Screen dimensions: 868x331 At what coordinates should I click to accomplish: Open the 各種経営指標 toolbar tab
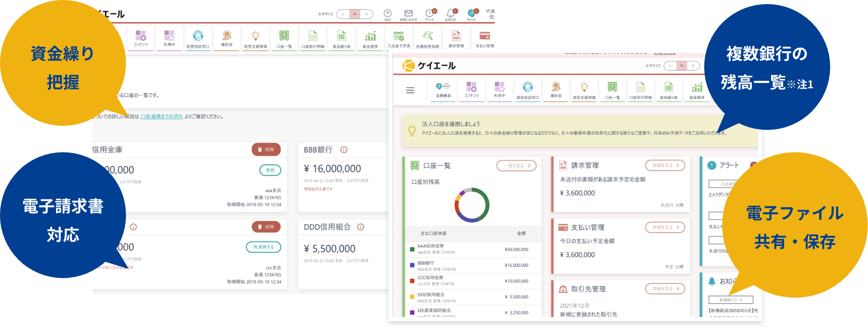point(427,39)
